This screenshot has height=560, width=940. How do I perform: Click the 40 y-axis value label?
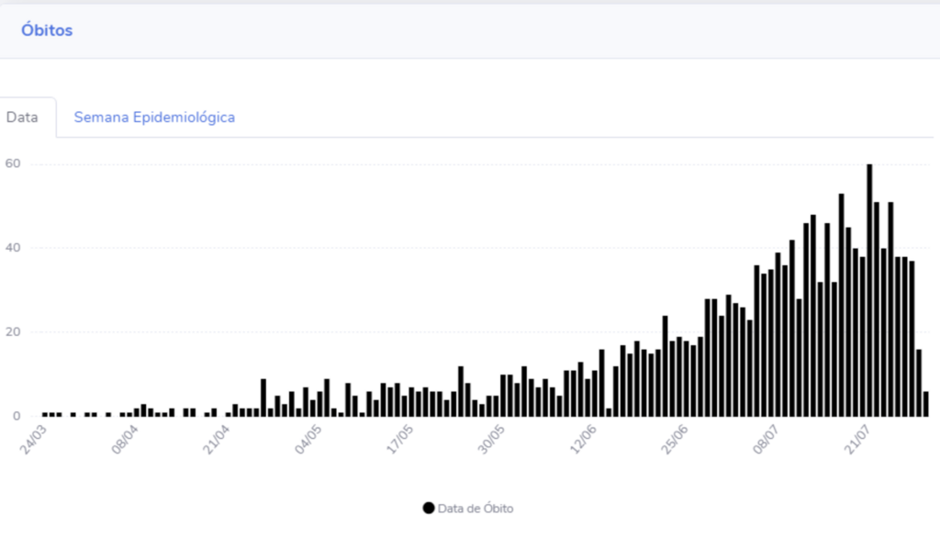tap(13, 248)
